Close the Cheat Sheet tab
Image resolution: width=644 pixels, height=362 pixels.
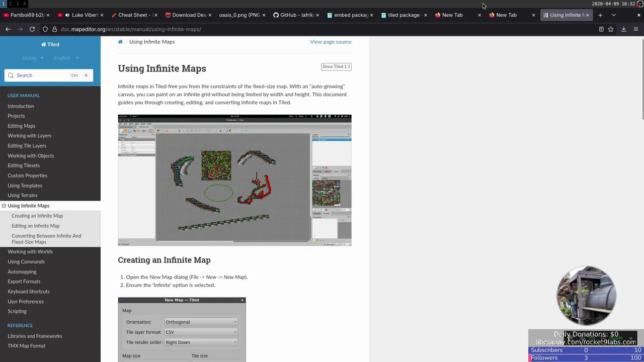click(x=155, y=15)
